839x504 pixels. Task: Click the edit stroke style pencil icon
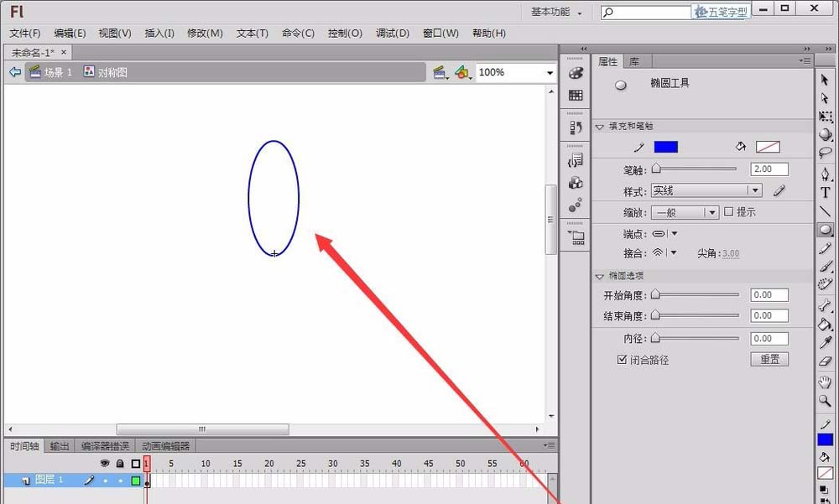(x=779, y=190)
